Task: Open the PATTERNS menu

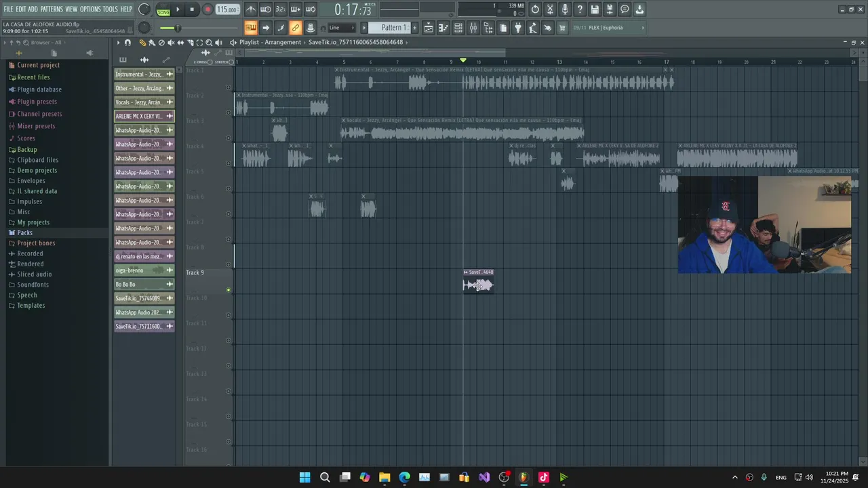Action: coord(52,9)
